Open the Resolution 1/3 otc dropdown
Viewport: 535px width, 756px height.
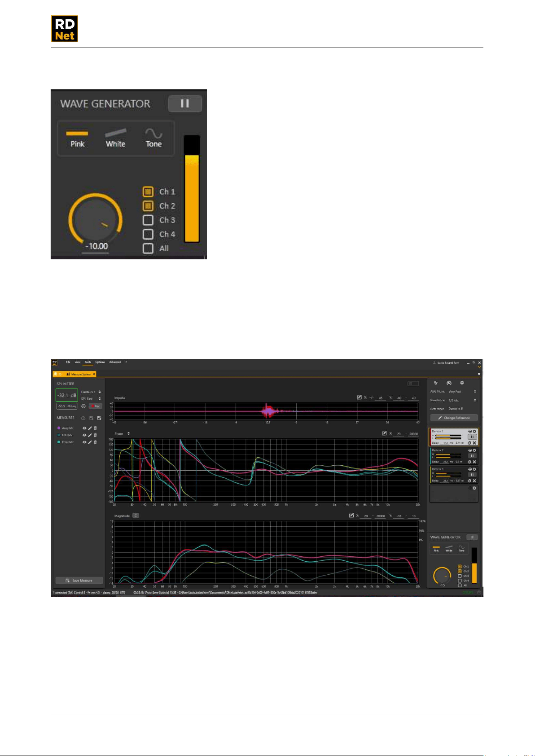(x=462, y=400)
